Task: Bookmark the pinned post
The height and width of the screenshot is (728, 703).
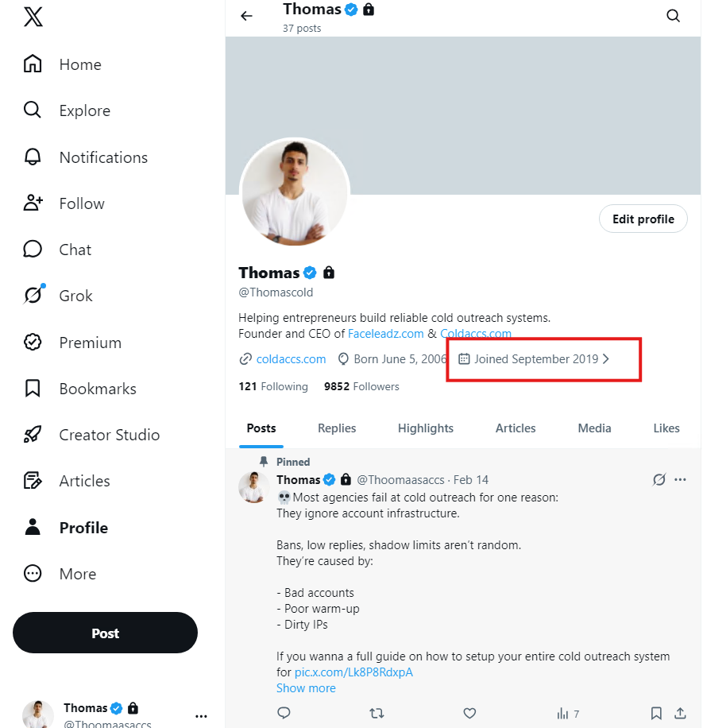Action: pos(656,713)
